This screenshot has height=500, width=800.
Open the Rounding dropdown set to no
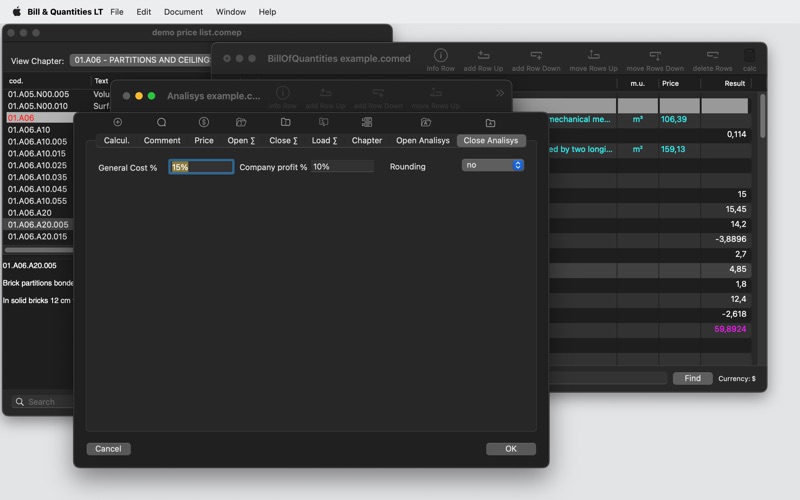[493, 165]
